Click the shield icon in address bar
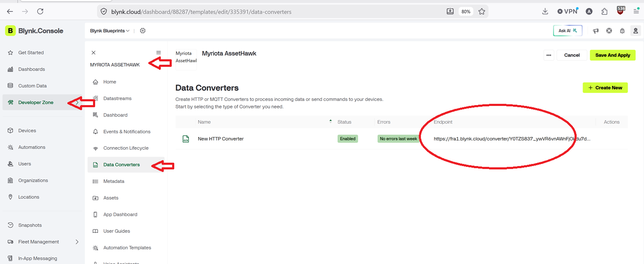Viewport: 644px width, 264px height. coord(104,12)
